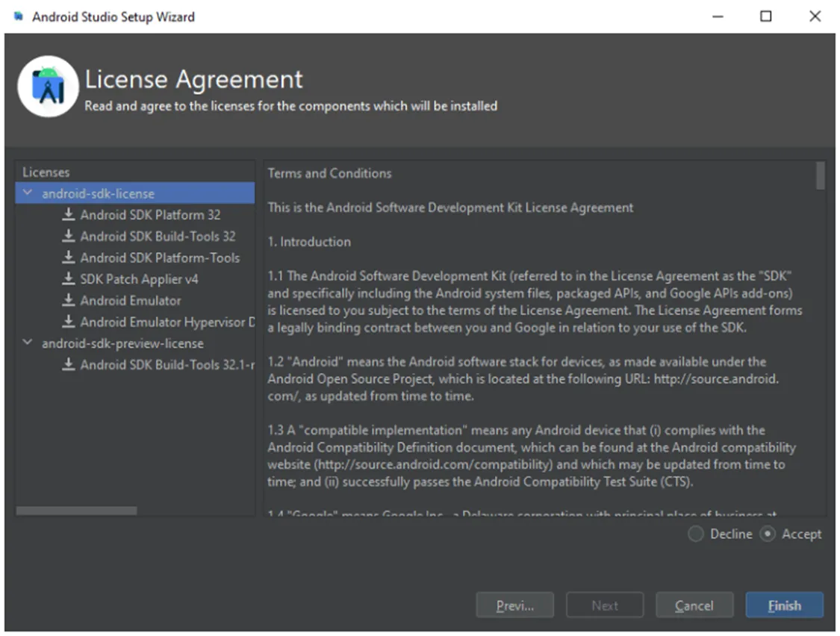Screen dimensions: 840x636
Task: Go back with the Previous button
Action: click(514, 605)
